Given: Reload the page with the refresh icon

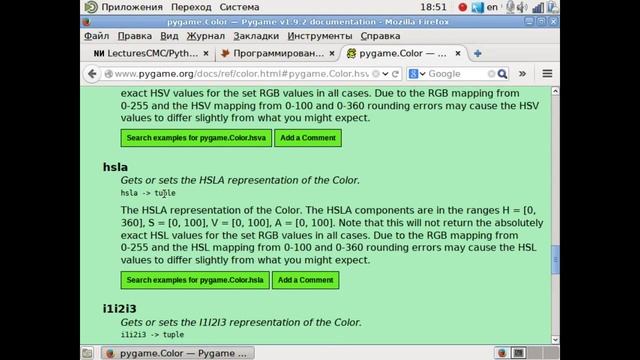Looking at the screenshot, I should pyautogui.click(x=395, y=74).
